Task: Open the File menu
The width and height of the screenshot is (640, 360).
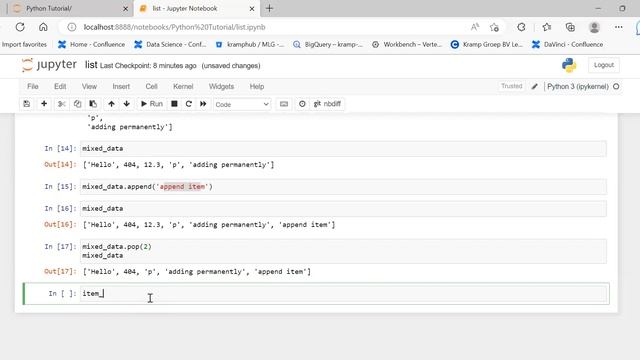Action: pyautogui.click(x=33, y=87)
